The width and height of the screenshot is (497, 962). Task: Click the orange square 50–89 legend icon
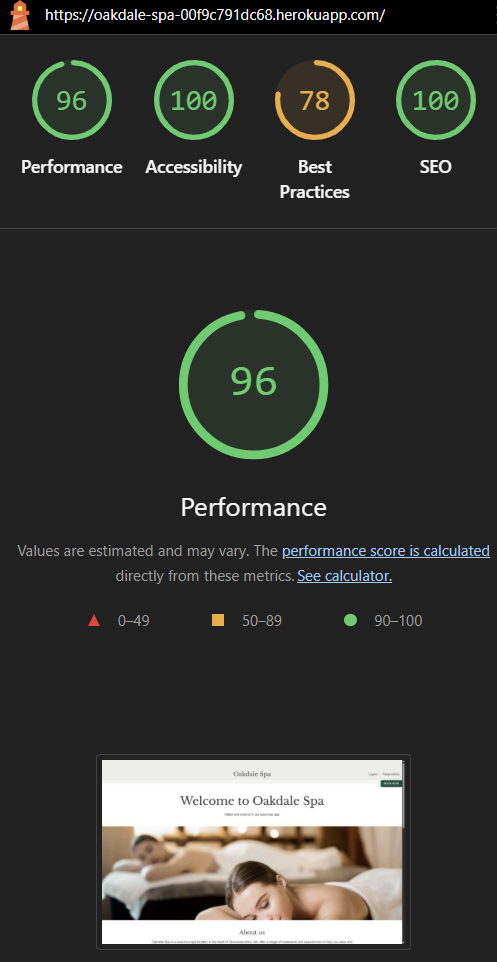(x=218, y=621)
